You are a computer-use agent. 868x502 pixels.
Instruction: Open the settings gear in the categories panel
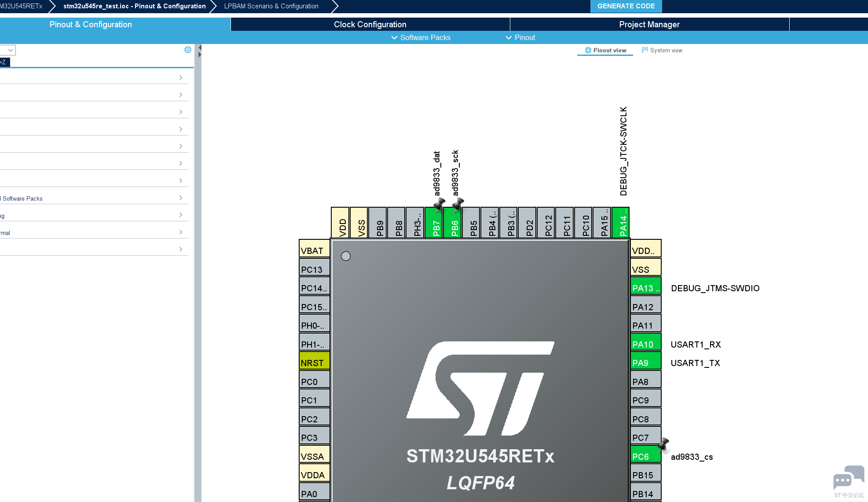pos(188,50)
